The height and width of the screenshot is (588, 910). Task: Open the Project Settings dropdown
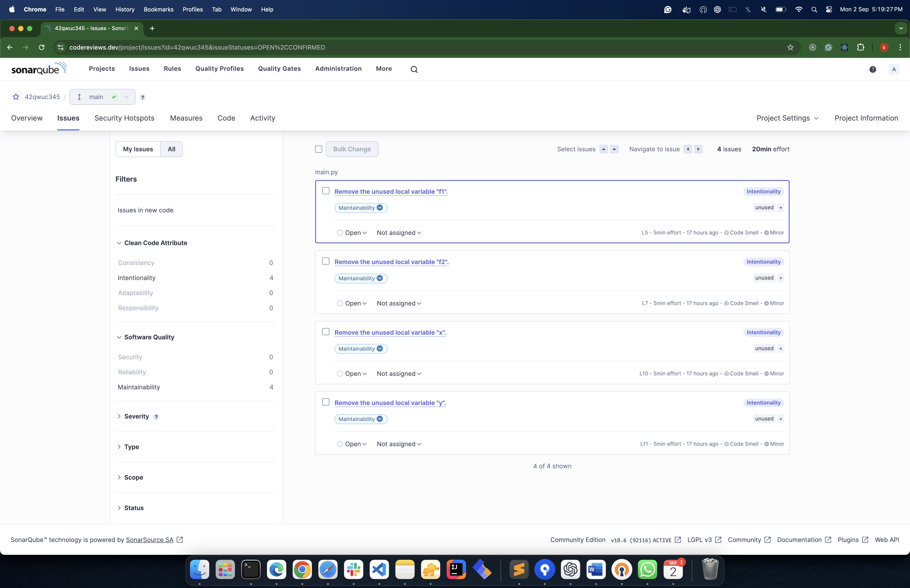787,118
